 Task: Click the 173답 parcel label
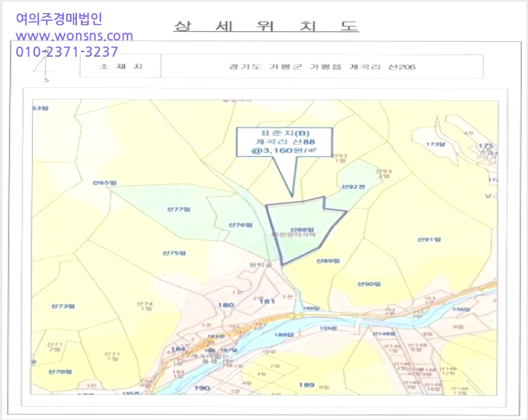click(435, 144)
